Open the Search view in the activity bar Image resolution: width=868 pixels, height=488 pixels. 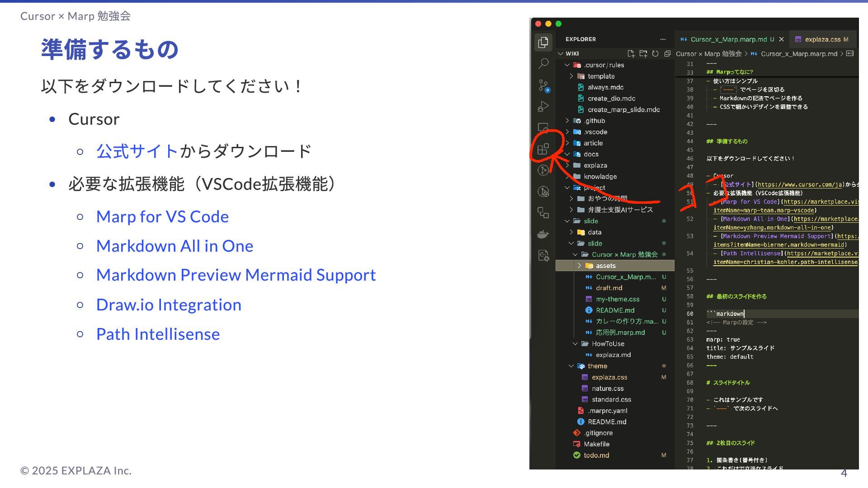tap(543, 64)
